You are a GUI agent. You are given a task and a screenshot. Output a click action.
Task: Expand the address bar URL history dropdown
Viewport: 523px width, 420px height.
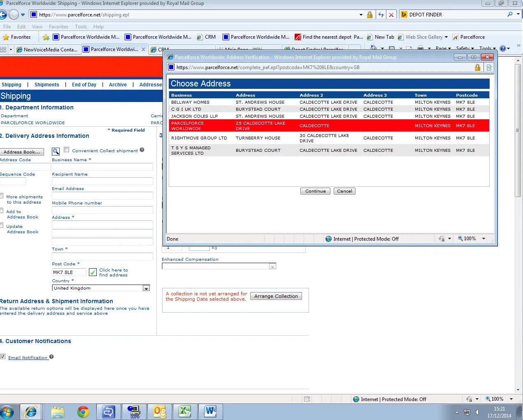[x=361, y=15]
